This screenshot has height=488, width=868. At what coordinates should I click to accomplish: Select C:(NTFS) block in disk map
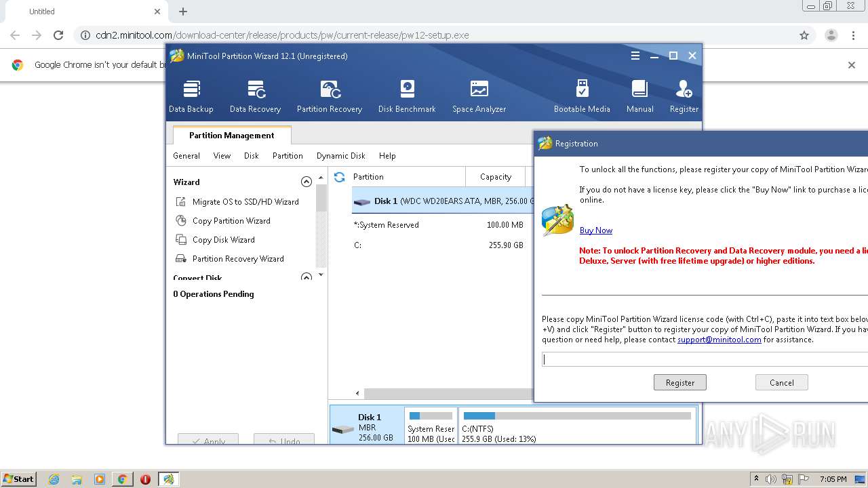577,426
